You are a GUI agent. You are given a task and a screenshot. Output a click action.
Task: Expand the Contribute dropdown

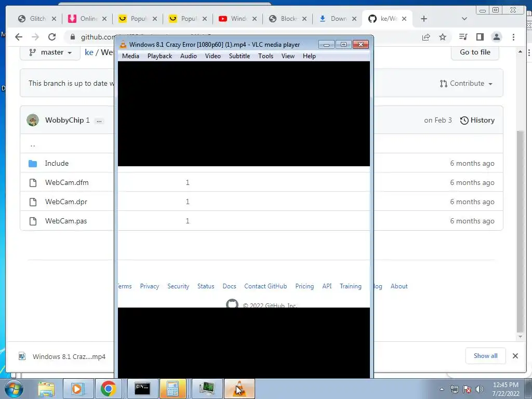(466, 84)
